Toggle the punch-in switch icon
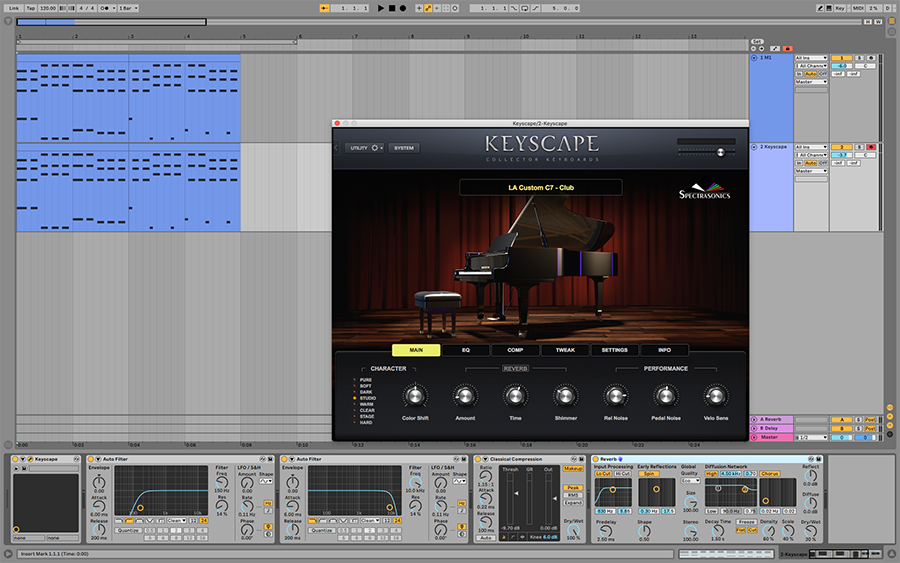This screenshot has height=563, width=900. click(514, 8)
